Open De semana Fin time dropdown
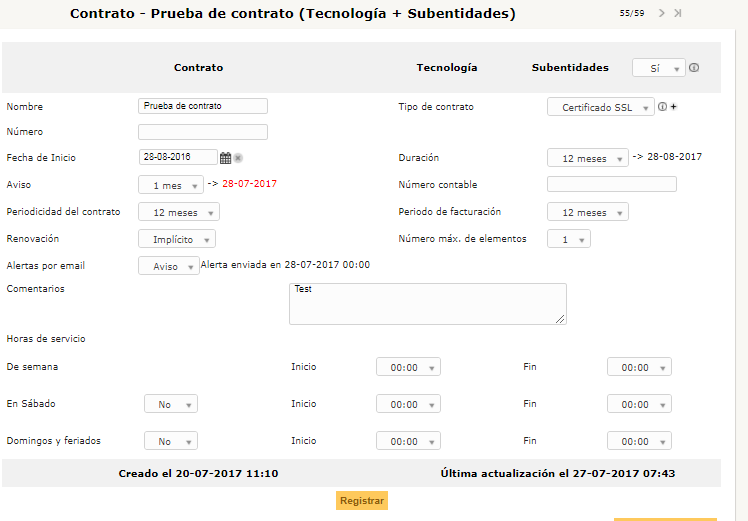 tap(639, 367)
